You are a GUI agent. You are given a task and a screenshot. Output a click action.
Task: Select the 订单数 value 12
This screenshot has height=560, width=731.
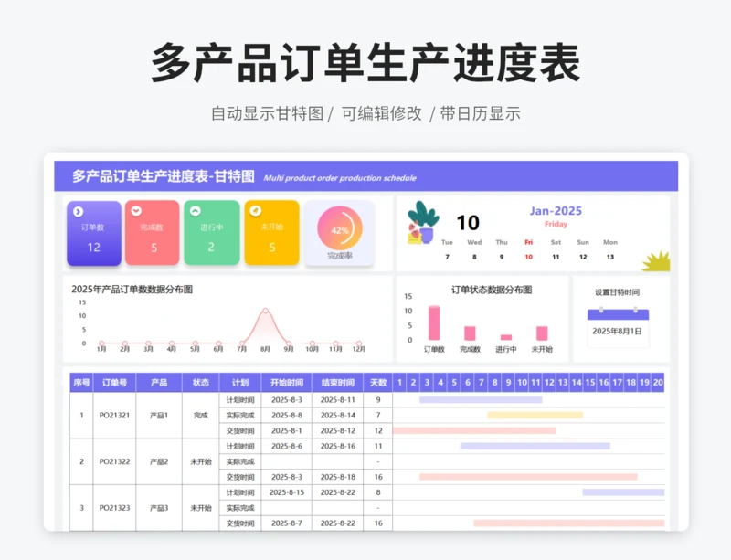tap(94, 248)
